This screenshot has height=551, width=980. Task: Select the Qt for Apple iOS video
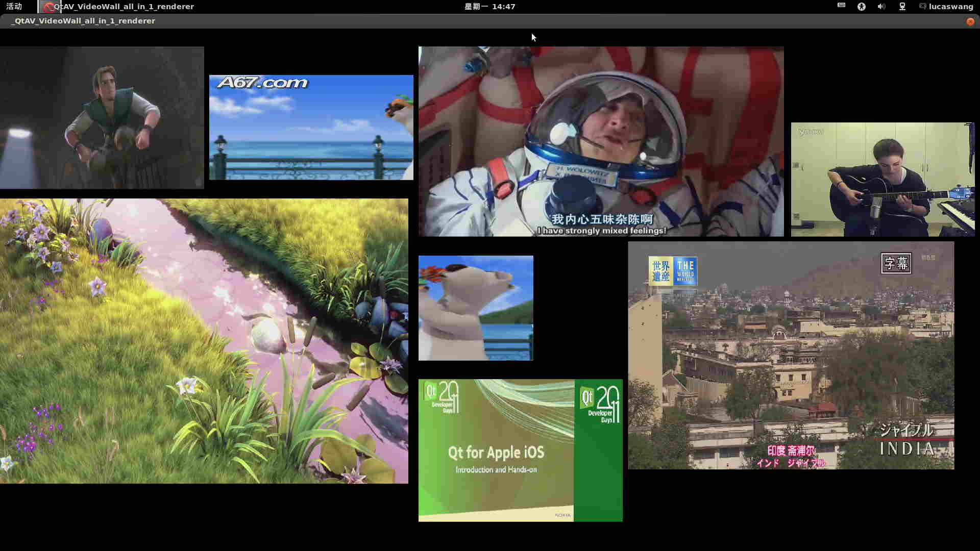click(x=521, y=450)
